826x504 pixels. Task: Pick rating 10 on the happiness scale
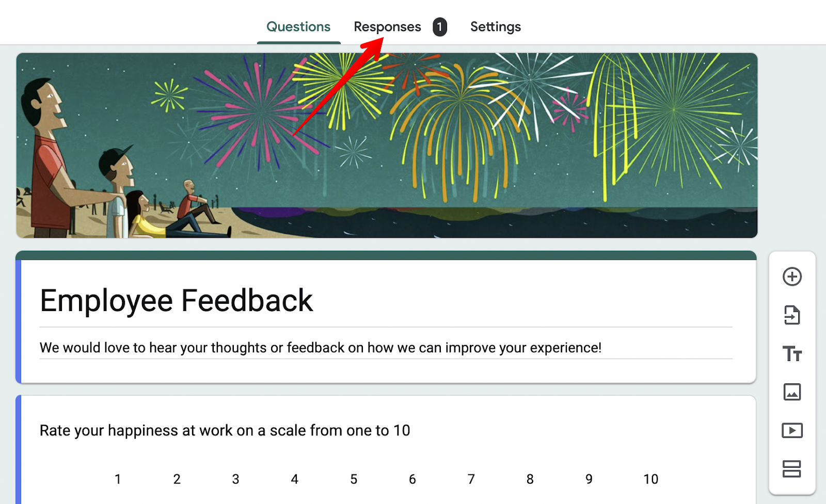coord(651,479)
